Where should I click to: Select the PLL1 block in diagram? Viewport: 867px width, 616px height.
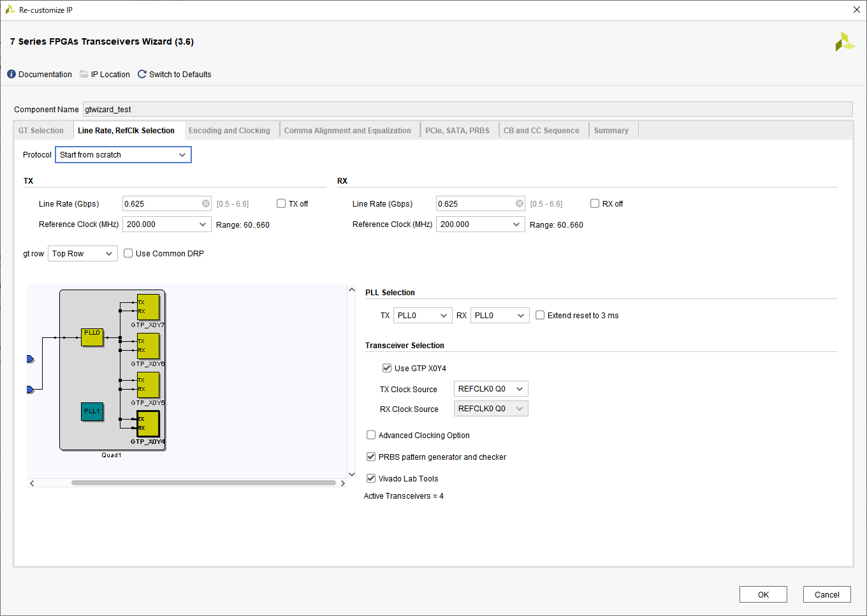pyautogui.click(x=92, y=412)
